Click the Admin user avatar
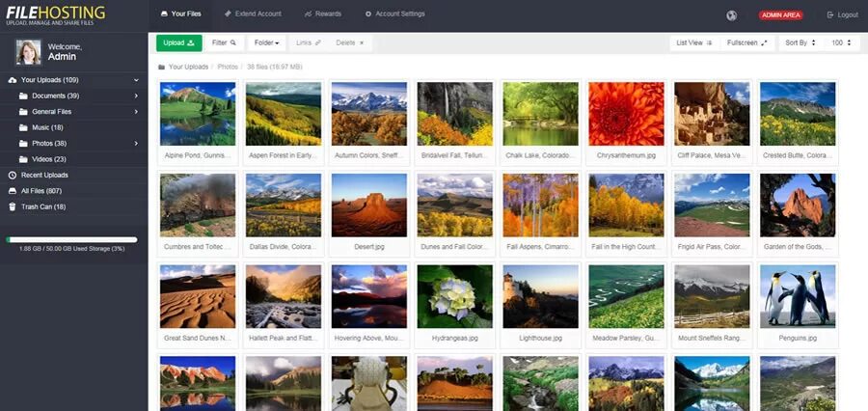The image size is (868, 411). pyautogui.click(x=28, y=52)
